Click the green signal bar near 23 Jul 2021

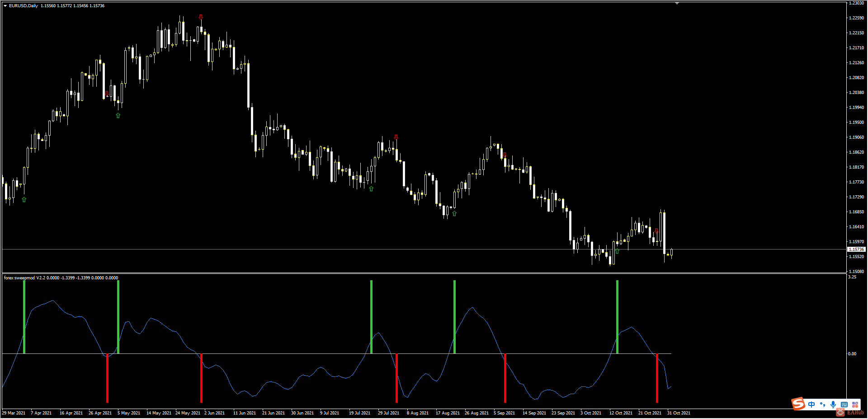pos(371,316)
